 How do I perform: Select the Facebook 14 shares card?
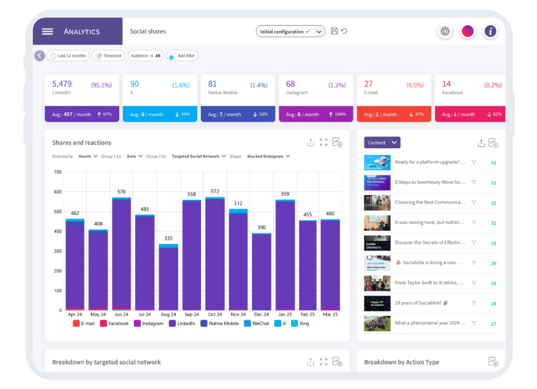point(470,98)
